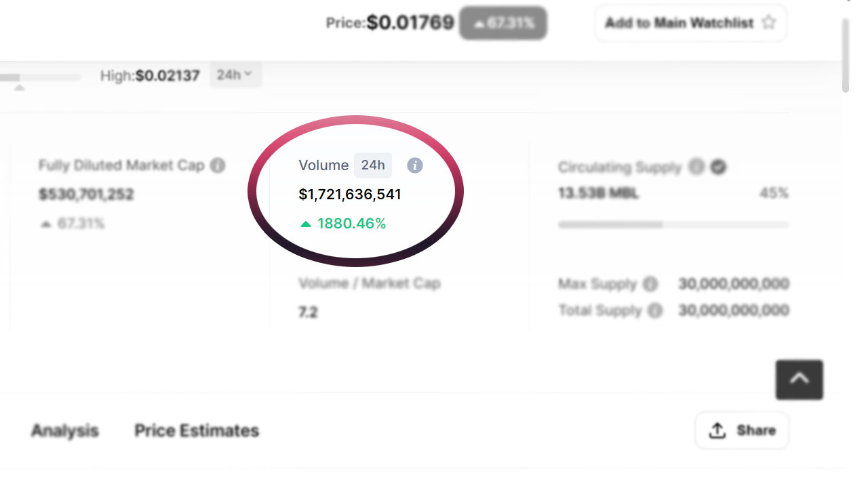
Task: Click the star icon in watchlist button
Action: coord(768,22)
